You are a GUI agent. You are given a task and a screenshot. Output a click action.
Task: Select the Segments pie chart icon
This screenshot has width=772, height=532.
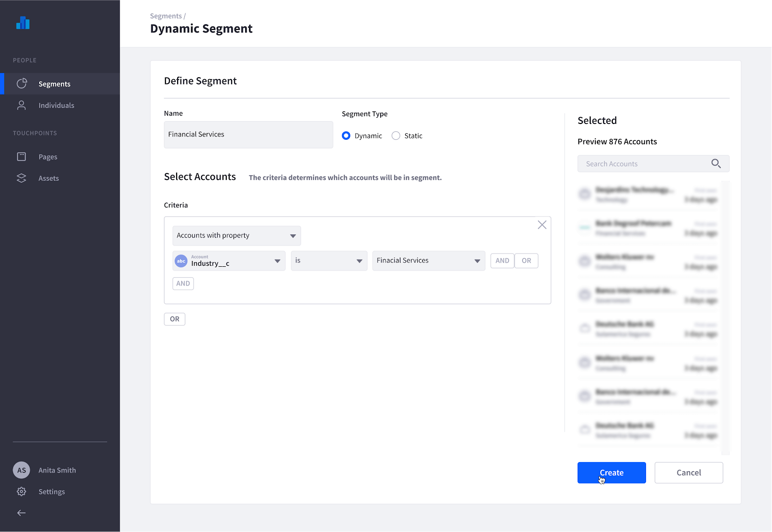22,83
